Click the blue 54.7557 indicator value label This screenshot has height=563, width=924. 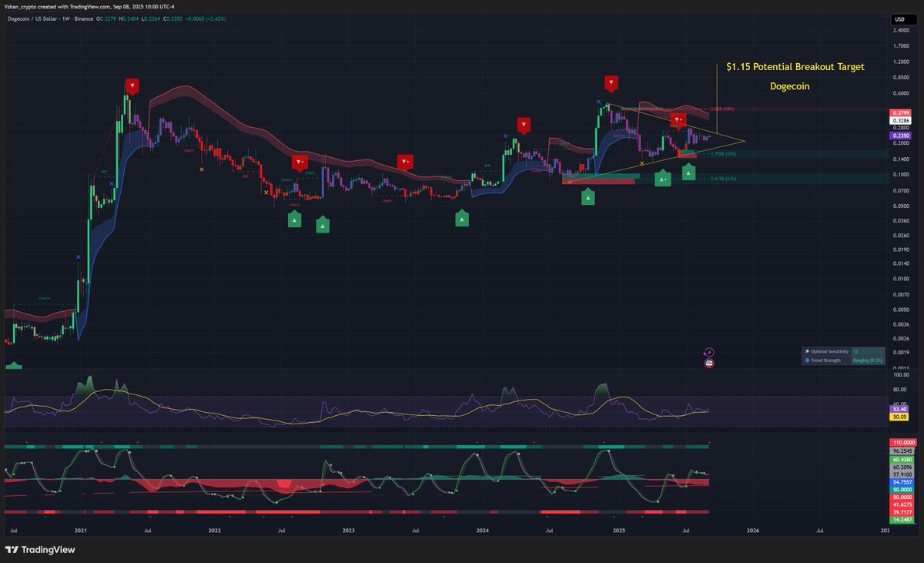point(900,481)
